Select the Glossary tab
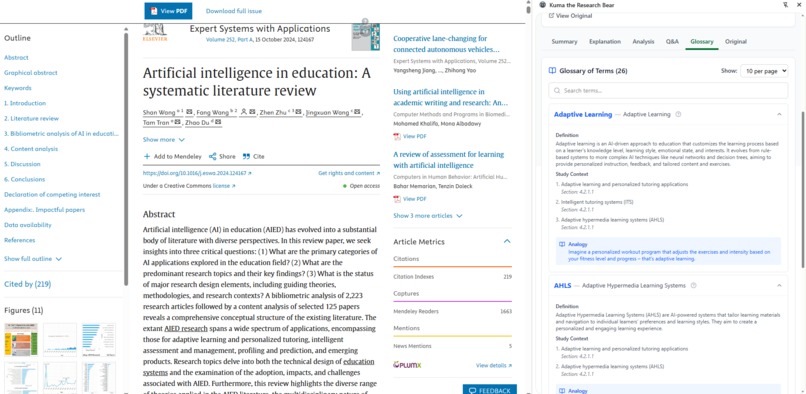Image resolution: width=806 pixels, height=394 pixels. pos(702,42)
